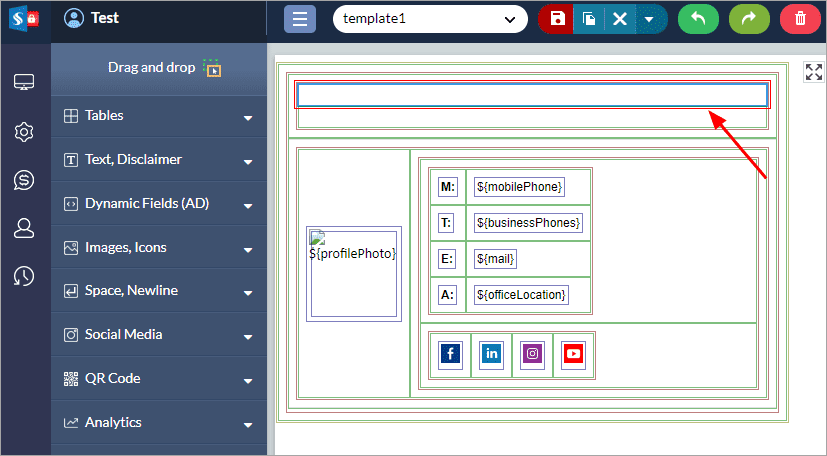Click the undo arrow button
Viewport: 827px width, 456px height.
pos(698,19)
